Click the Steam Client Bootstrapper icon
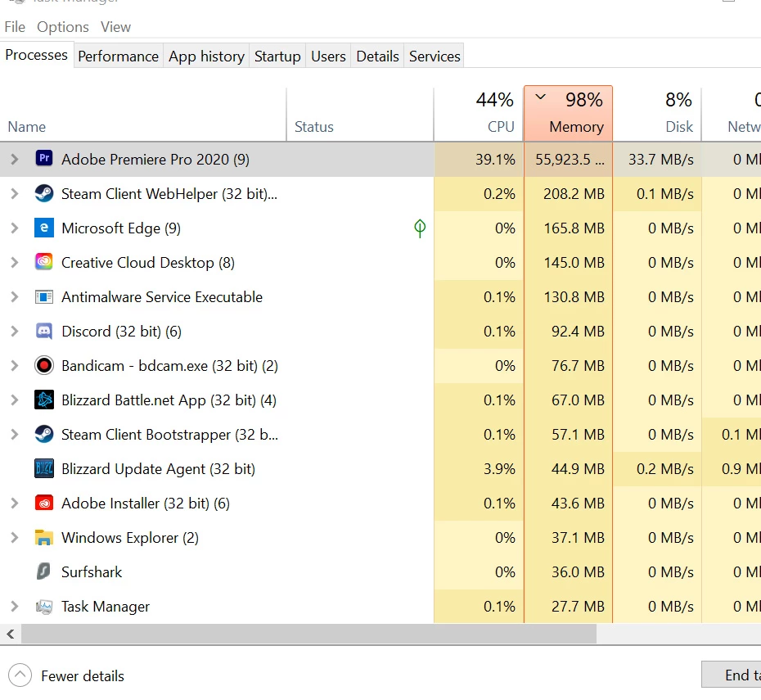761x700 pixels. [x=44, y=434]
